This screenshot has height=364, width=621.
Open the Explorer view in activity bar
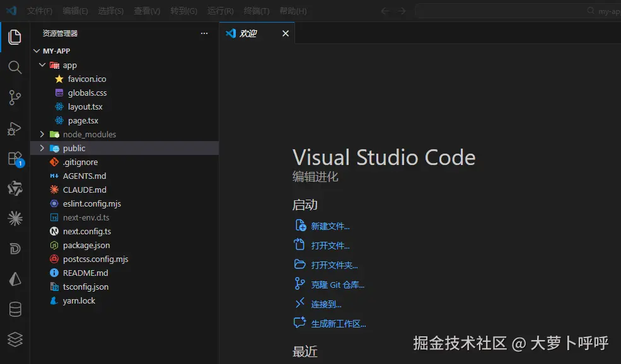point(15,37)
